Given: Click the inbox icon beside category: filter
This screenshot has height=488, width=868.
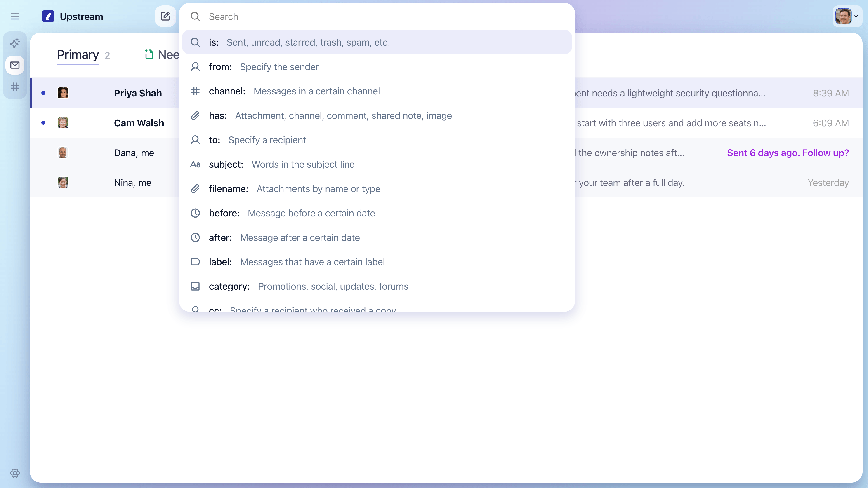Looking at the screenshot, I should point(195,286).
